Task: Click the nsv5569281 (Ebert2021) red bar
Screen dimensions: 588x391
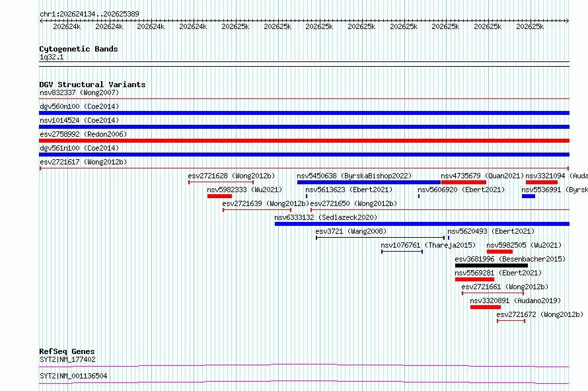Action: [474, 279]
